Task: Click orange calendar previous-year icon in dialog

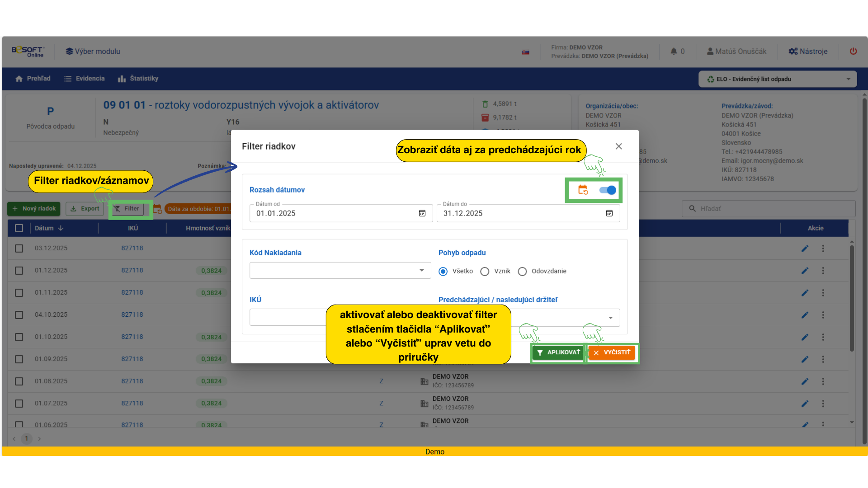Action: pyautogui.click(x=583, y=190)
